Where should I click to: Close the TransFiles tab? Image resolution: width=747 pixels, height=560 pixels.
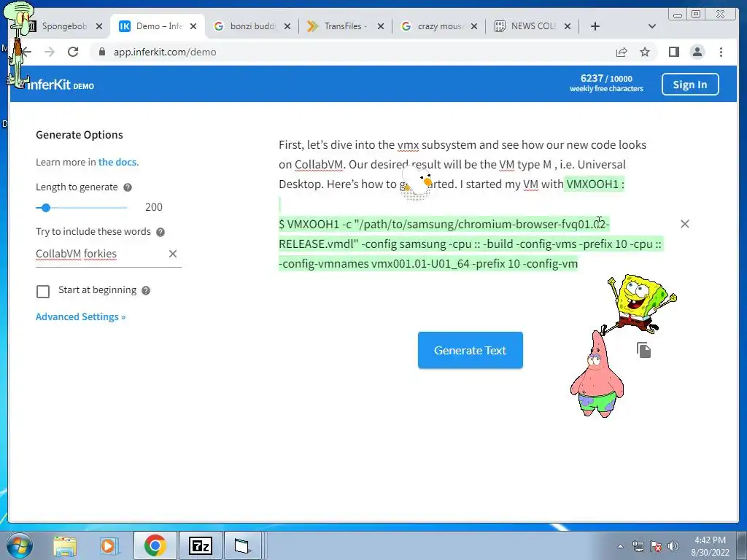tap(381, 26)
